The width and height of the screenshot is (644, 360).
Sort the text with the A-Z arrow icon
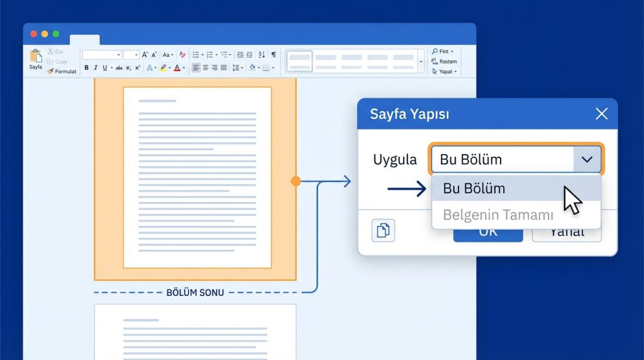pyautogui.click(x=262, y=55)
